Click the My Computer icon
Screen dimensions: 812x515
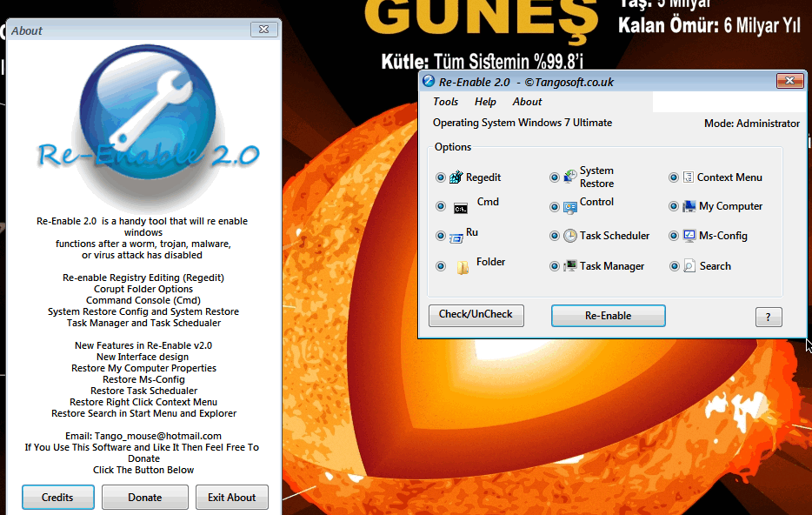[x=689, y=206]
